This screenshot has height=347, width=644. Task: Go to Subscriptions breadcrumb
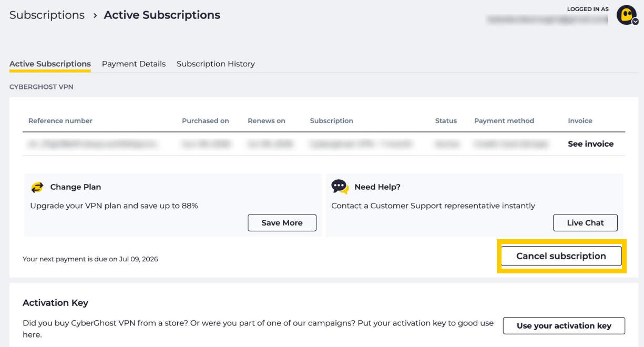coord(47,15)
